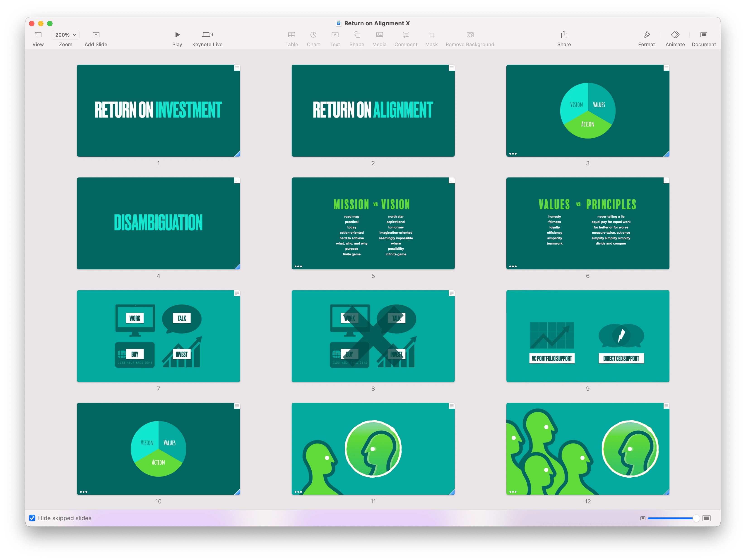Click presenter notes icon on slide 3
The height and width of the screenshot is (560, 746).
667,68
